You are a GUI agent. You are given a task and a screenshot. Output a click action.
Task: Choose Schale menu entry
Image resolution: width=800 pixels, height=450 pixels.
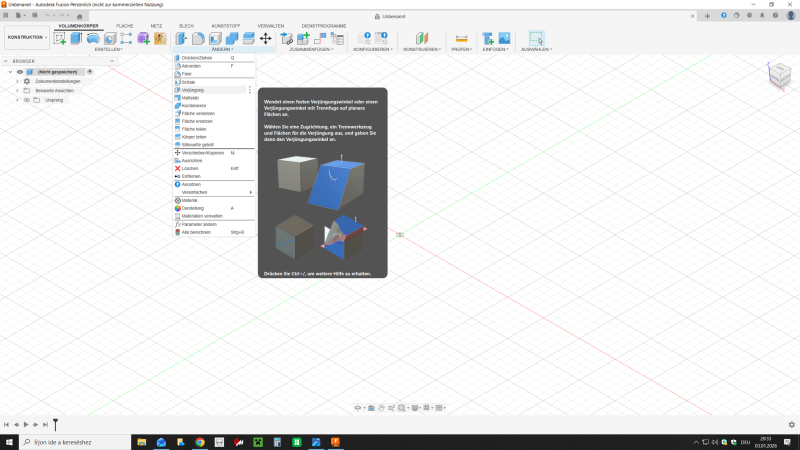[214, 82]
